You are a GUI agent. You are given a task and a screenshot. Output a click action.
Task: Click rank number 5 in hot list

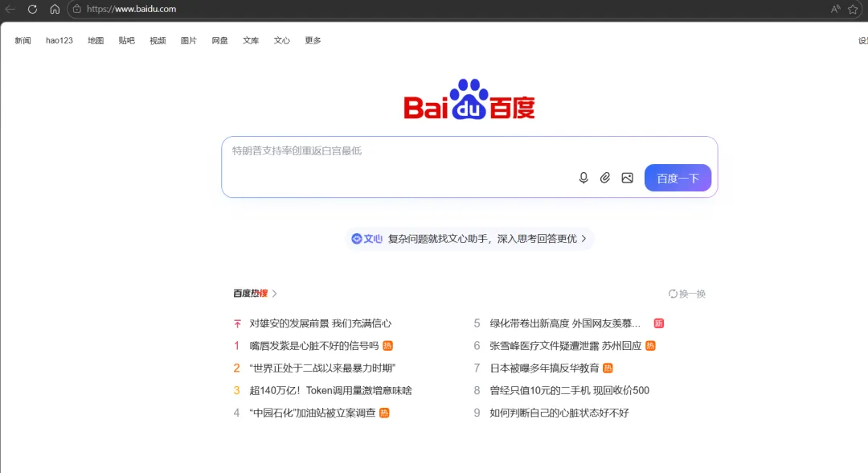point(477,323)
